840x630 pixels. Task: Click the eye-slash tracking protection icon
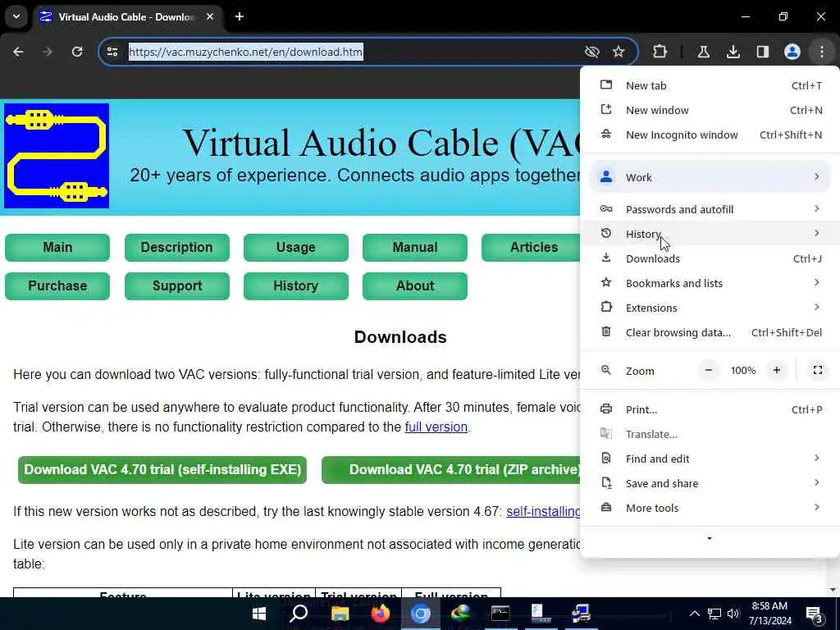coord(592,52)
